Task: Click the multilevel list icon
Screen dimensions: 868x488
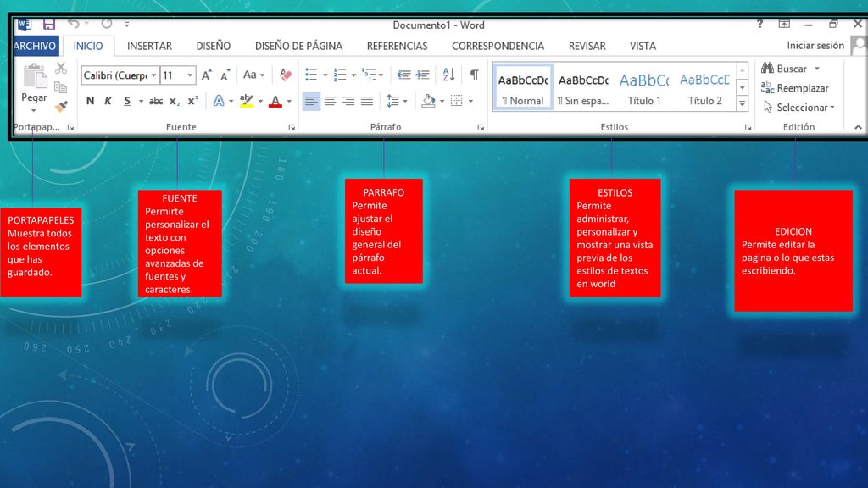Action: coord(369,75)
